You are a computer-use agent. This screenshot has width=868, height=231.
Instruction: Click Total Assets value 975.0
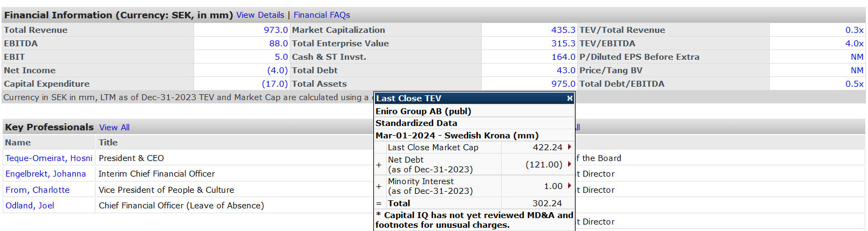click(x=563, y=84)
